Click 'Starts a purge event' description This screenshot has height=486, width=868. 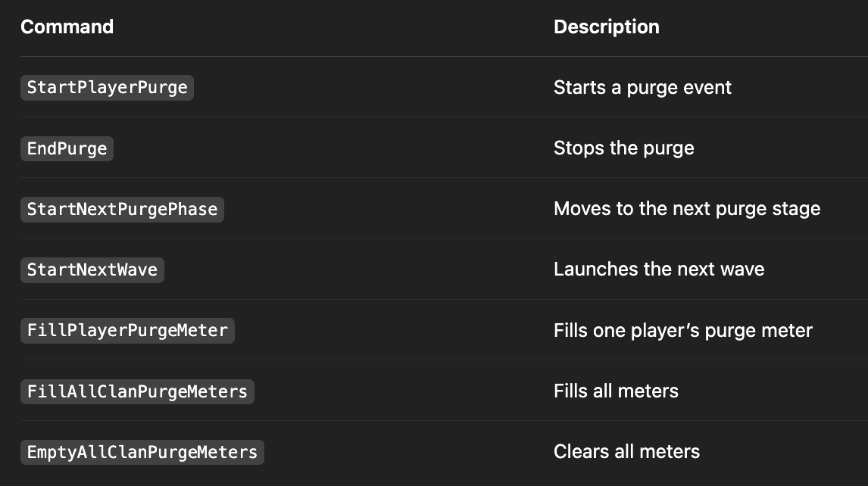(643, 88)
